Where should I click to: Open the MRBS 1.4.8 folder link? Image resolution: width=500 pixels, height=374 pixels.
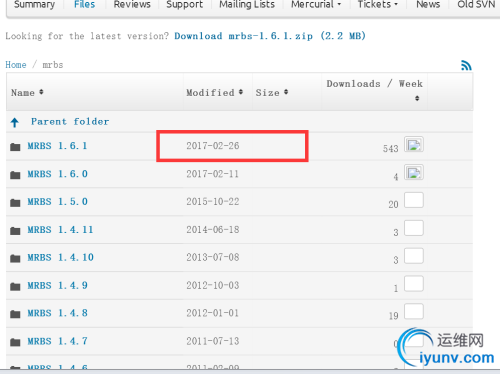click(57, 313)
